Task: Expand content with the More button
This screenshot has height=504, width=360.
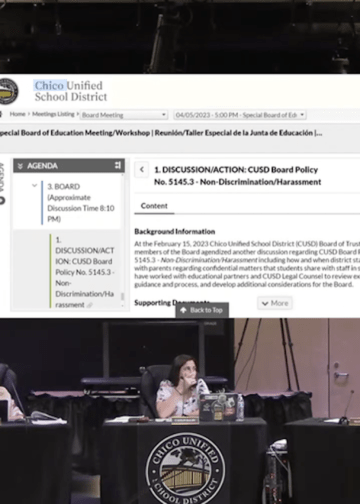Action: (275, 303)
